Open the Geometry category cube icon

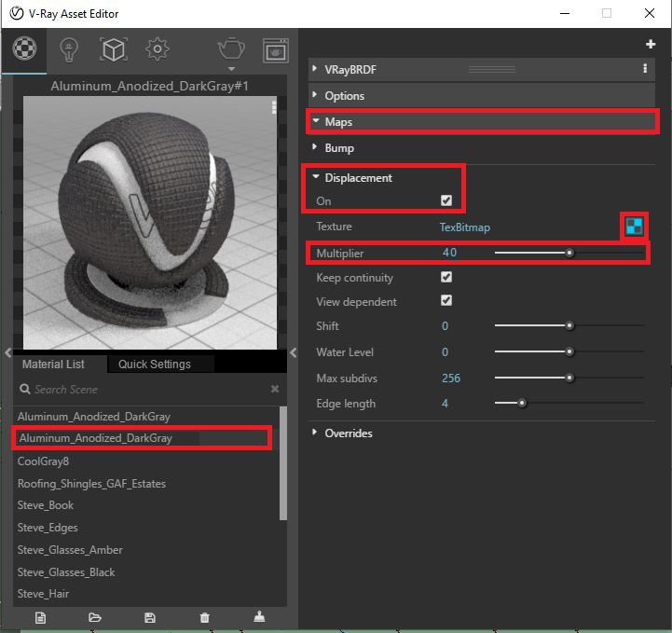pos(114,49)
